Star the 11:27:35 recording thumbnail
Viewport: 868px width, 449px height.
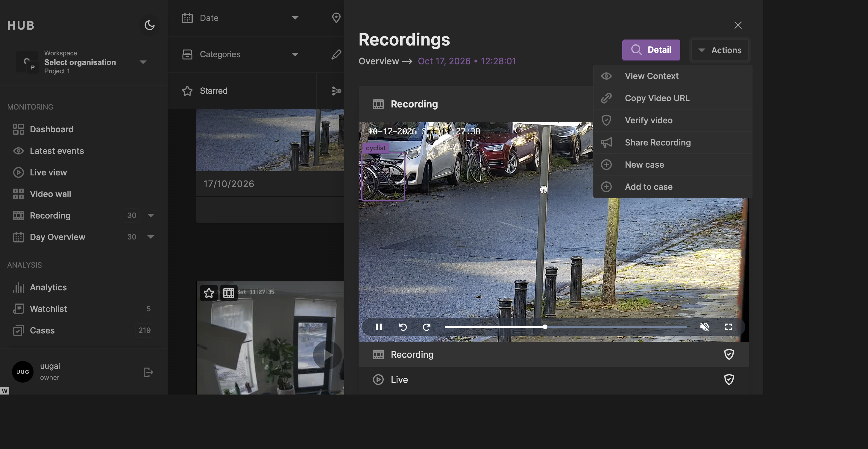click(x=209, y=293)
